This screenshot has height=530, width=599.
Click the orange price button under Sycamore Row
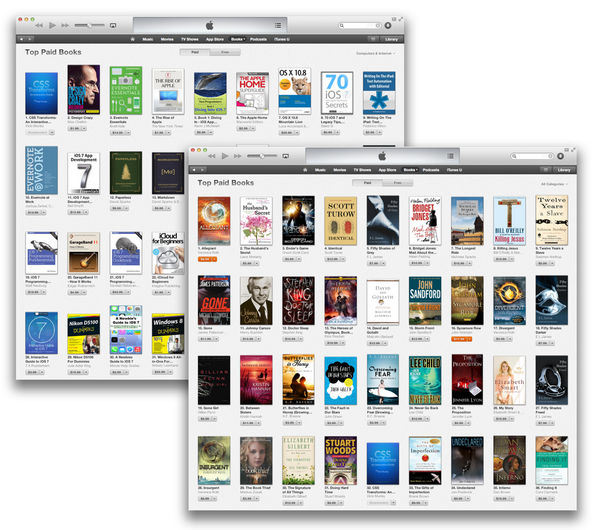459,339
